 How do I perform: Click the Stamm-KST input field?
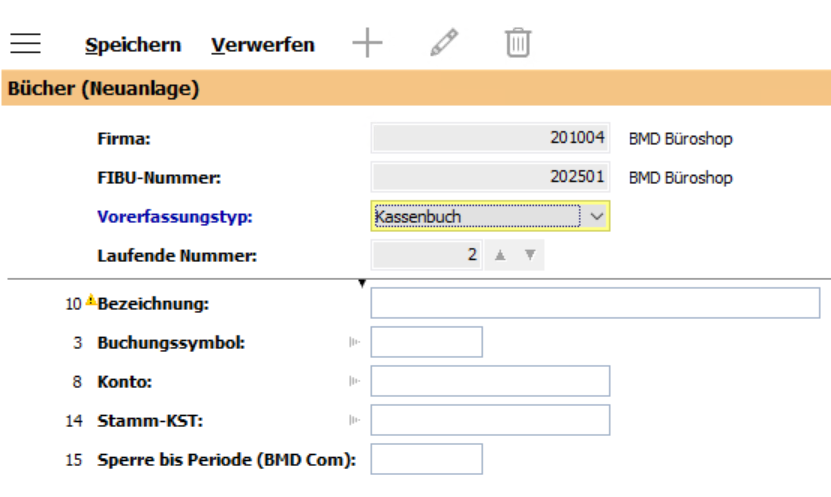[x=490, y=420]
